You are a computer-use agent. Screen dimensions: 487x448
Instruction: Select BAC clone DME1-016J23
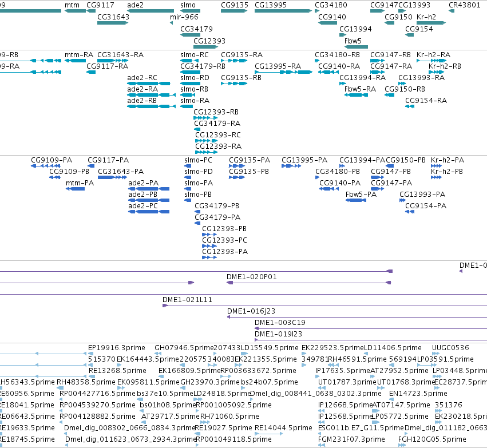coord(357,317)
